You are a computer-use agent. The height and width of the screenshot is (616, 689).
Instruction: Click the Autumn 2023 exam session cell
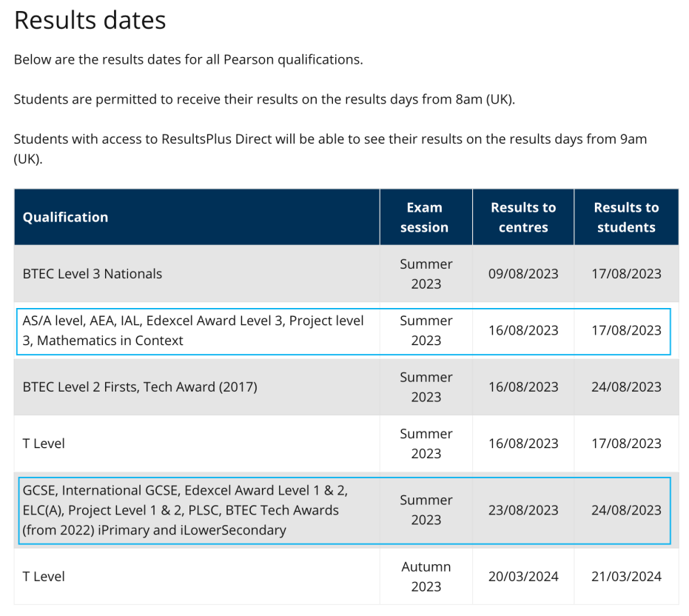426,577
